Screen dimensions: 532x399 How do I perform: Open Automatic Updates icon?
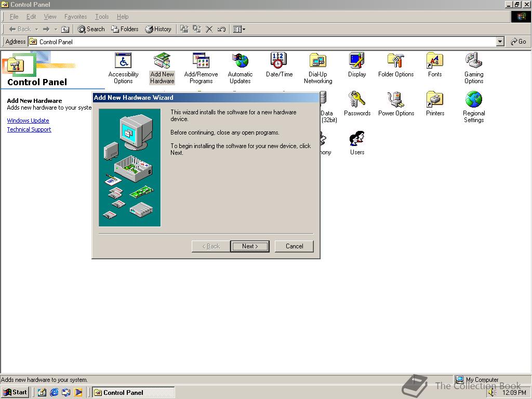coord(240,68)
